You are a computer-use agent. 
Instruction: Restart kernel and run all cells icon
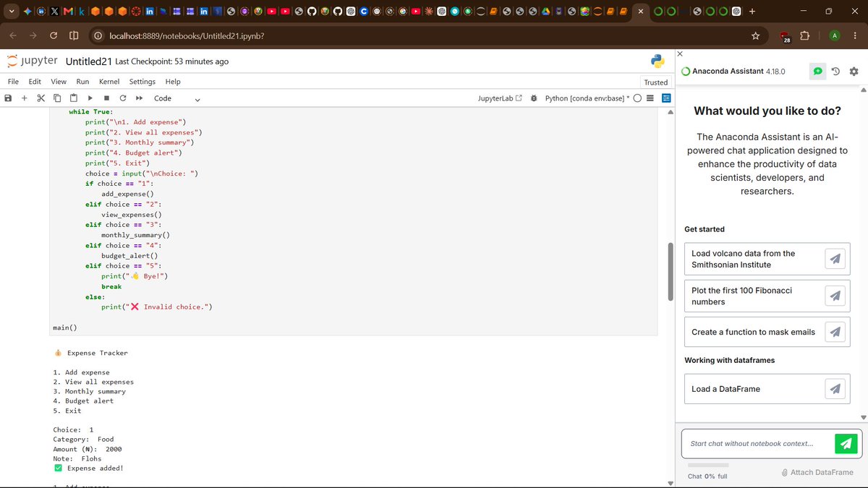click(x=139, y=98)
